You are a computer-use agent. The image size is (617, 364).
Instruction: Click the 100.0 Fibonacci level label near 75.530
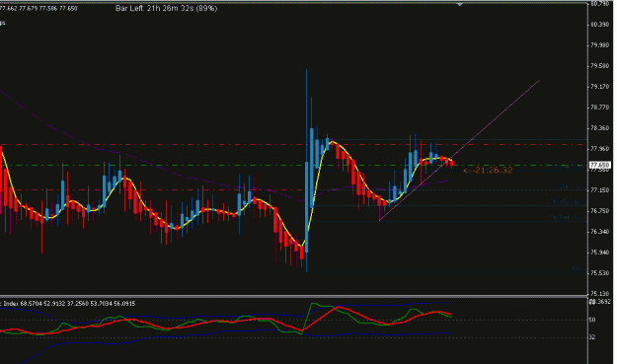578,269
